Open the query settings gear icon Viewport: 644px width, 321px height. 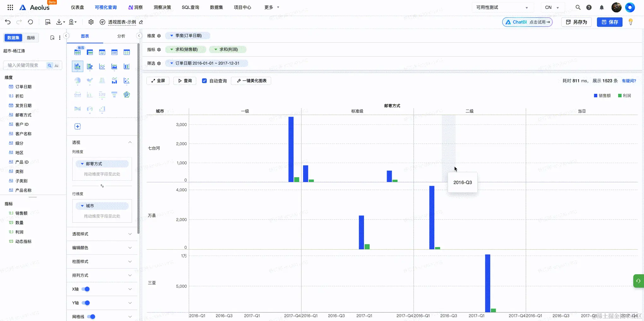pos(91,22)
